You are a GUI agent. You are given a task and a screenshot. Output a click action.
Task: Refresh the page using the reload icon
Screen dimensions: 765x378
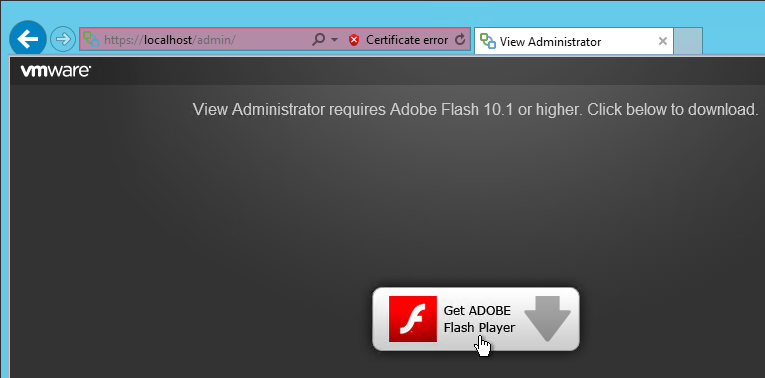460,40
